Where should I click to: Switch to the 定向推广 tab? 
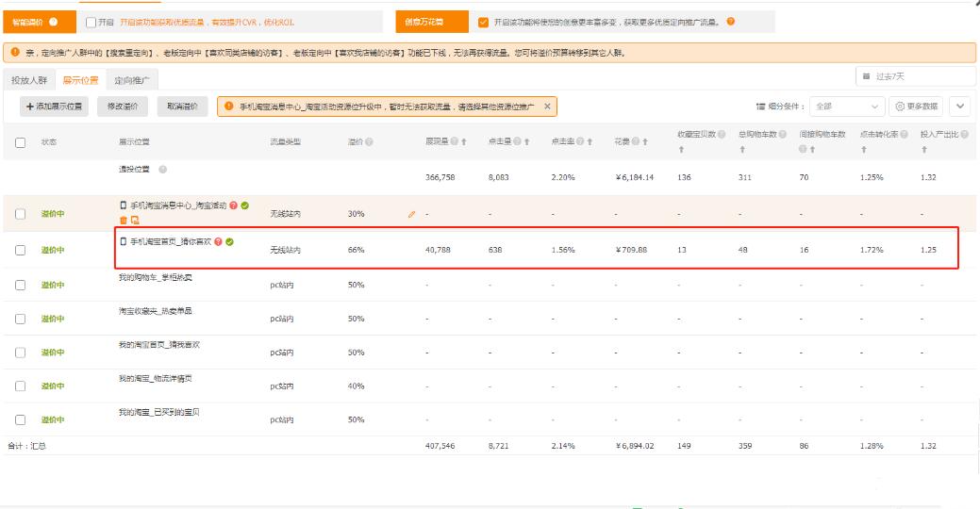pyautogui.click(x=130, y=80)
